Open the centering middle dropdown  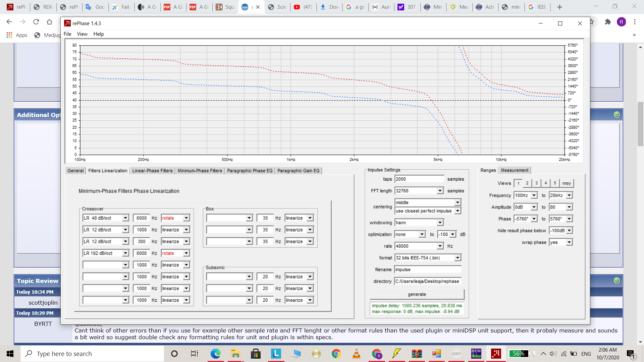click(x=458, y=203)
